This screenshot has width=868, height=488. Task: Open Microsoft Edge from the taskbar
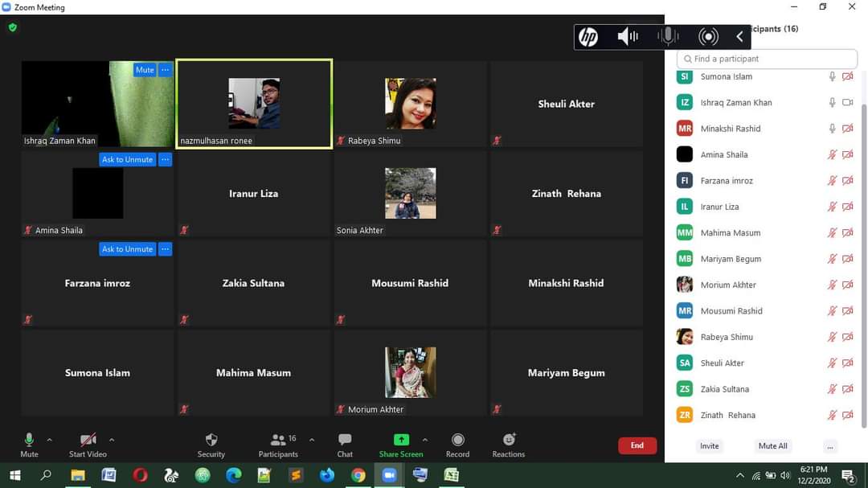pyautogui.click(x=234, y=475)
